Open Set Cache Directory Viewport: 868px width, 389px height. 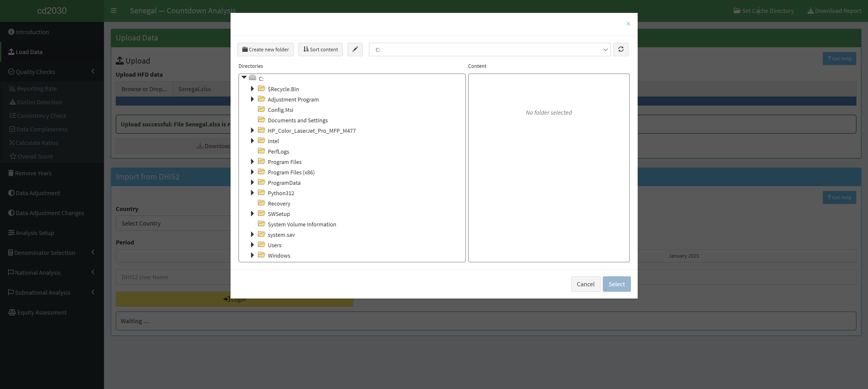click(x=764, y=10)
